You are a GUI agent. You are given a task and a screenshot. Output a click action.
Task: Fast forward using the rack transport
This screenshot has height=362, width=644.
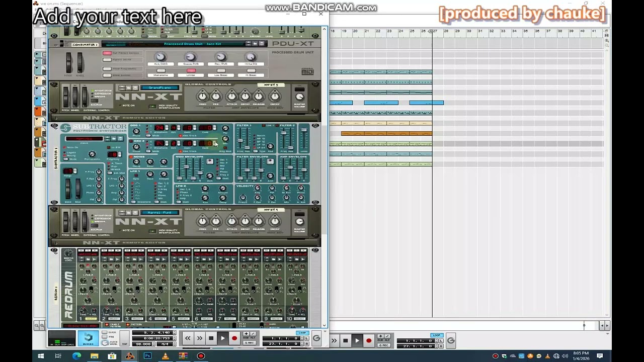tap(200, 338)
